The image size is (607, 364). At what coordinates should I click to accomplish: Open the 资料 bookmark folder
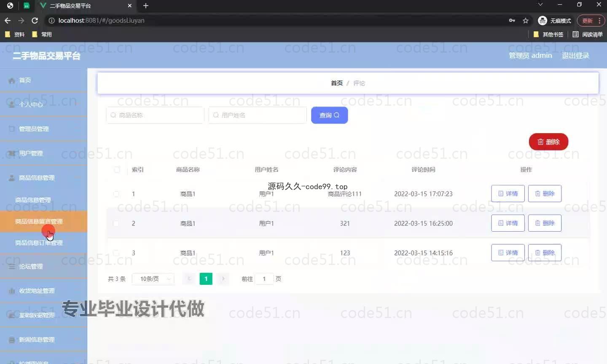15,35
